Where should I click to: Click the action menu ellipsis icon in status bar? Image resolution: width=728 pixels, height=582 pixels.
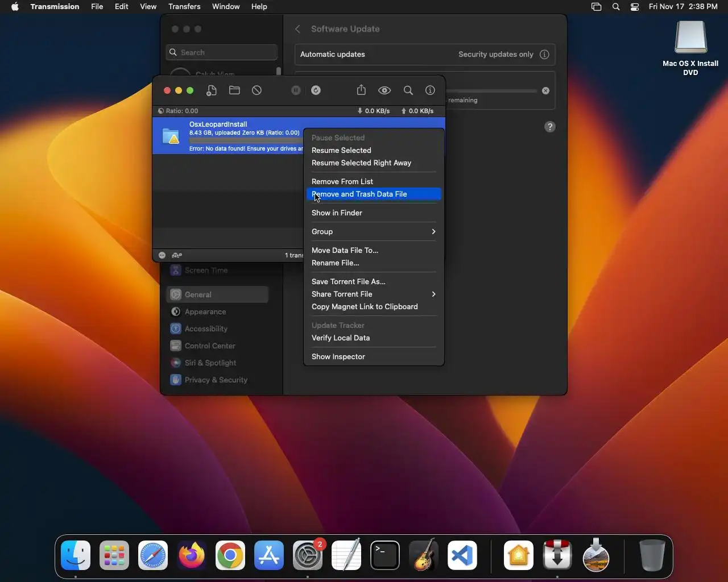coord(162,255)
